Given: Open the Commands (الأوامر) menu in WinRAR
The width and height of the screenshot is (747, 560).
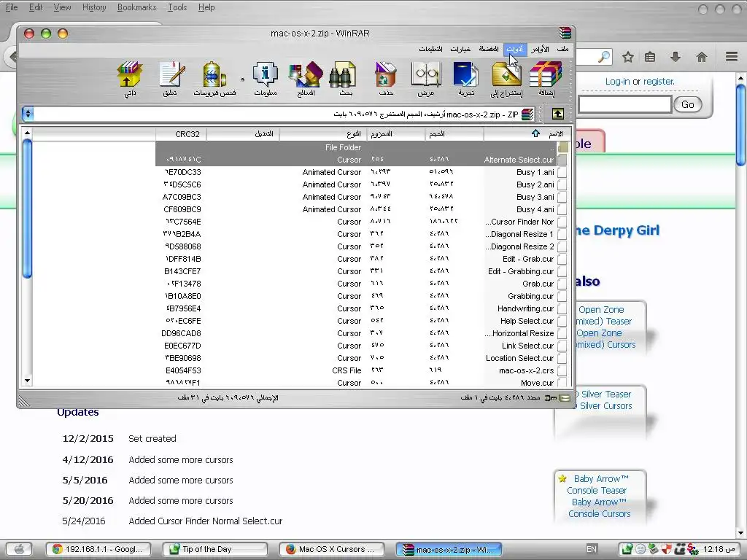Looking at the screenshot, I should tap(541, 49).
